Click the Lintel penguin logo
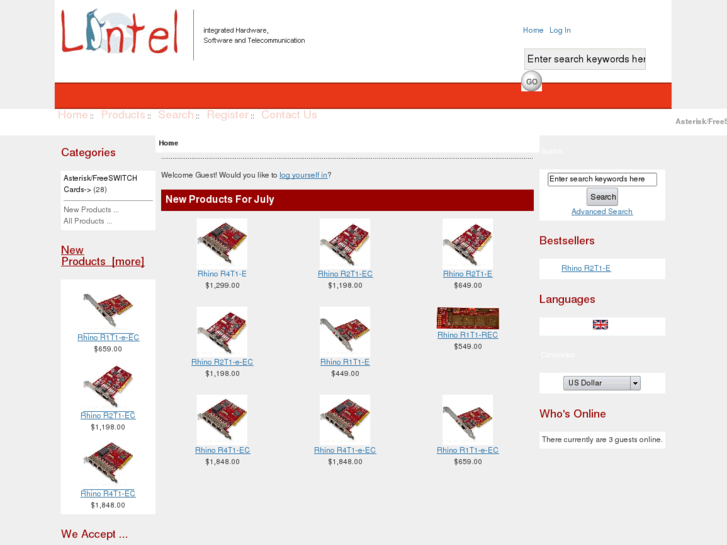This screenshot has height=545, width=727. (x=119, y=32)
